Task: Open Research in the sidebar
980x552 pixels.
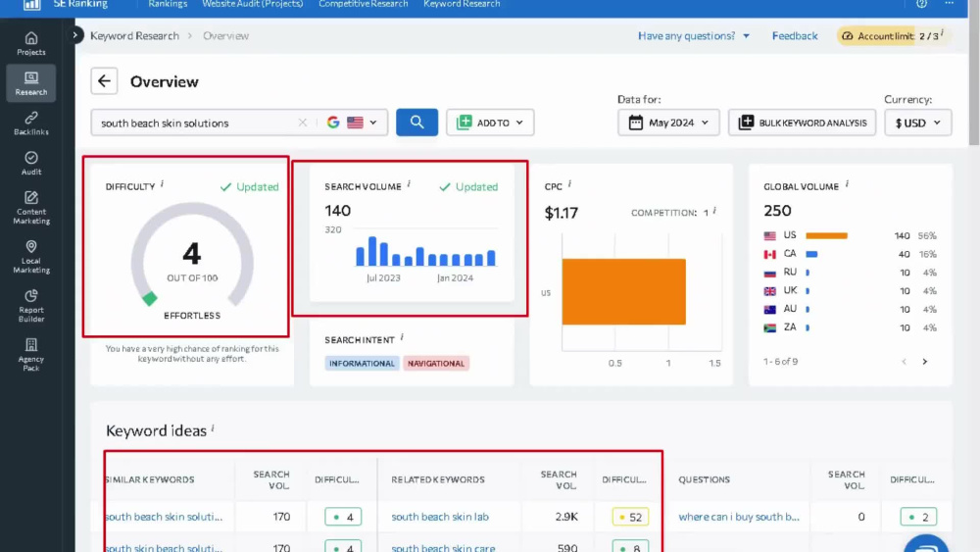Action: click(x=31, y=83)
